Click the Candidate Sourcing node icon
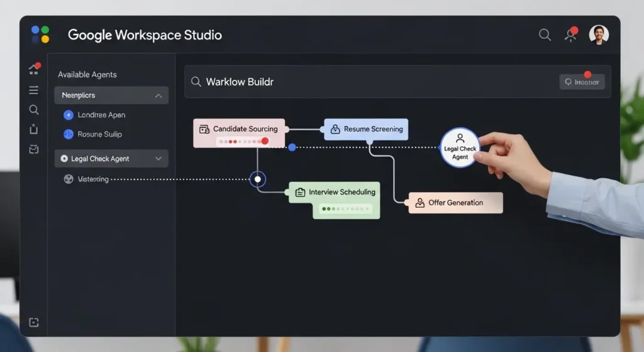Viewport: 644px width, 352px height. coord(204,129)
